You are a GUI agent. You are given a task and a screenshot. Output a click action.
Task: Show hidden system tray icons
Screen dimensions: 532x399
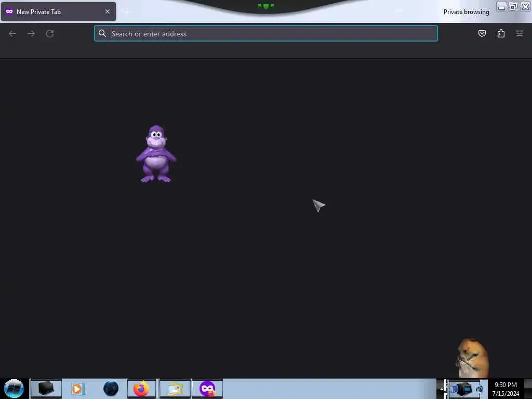(x=442, y=389)
